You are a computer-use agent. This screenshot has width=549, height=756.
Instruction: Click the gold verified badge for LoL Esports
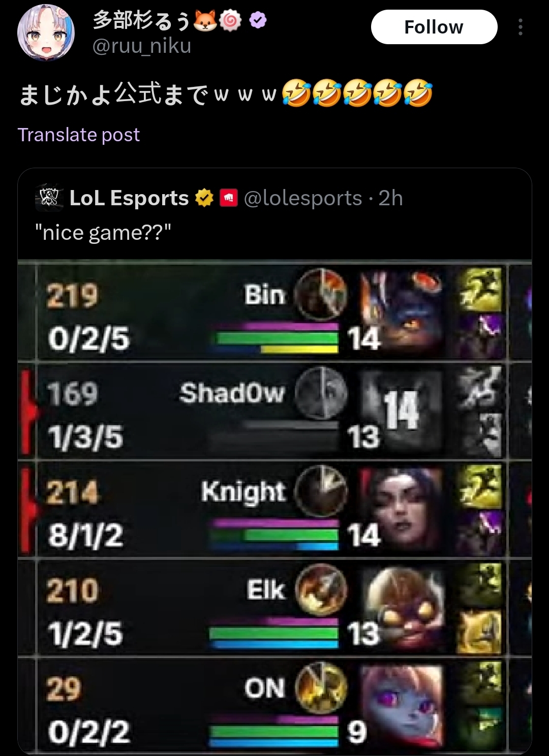[204, 198]
